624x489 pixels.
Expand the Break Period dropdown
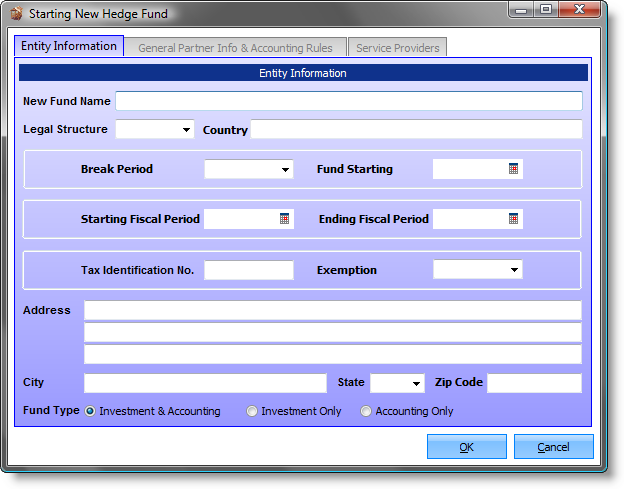pyautogui.click(x=285, y=169)
